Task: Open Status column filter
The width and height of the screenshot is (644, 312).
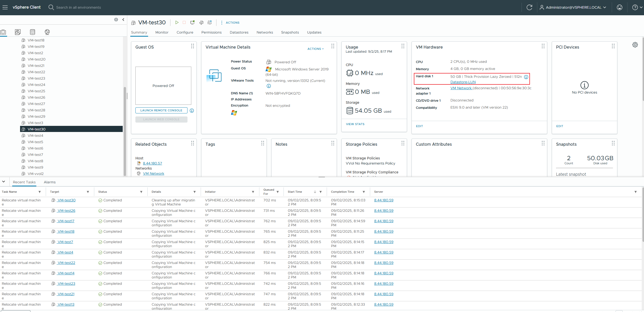Action: click(x=141, y=192)
